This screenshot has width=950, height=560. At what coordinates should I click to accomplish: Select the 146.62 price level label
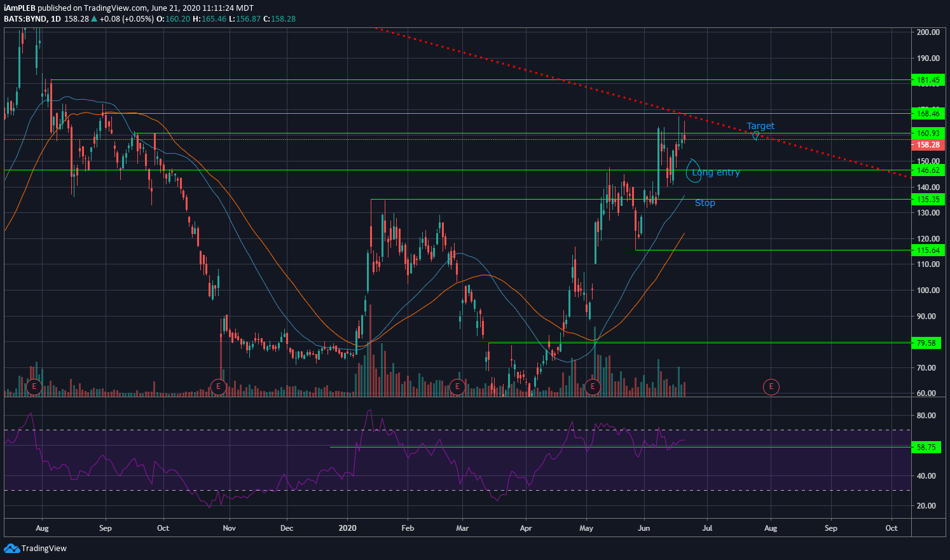tap(928, 170)
